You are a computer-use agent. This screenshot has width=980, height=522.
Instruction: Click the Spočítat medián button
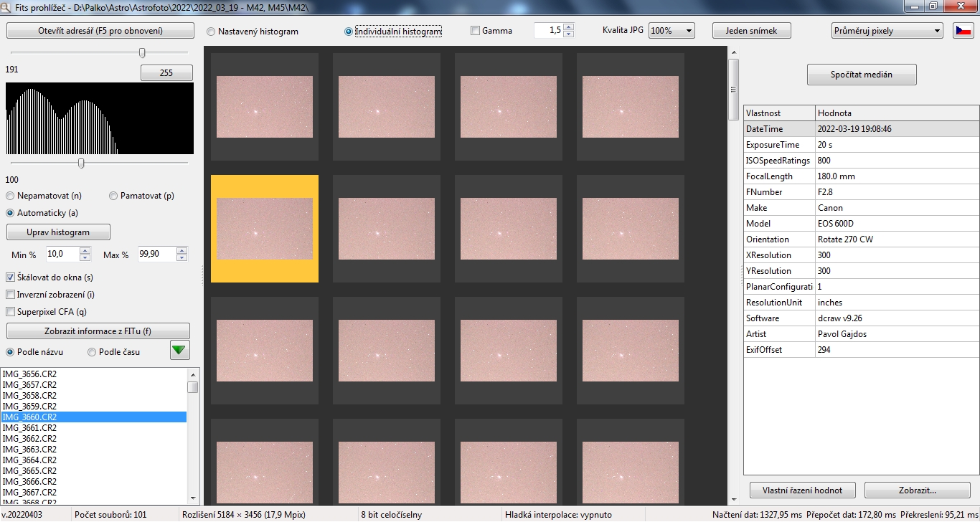click(861, 75)
